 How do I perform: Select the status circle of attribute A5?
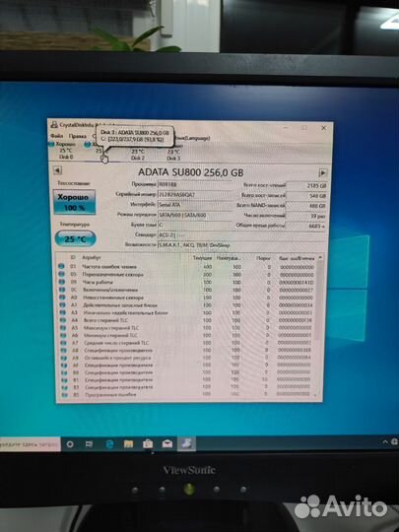point(63,328)
